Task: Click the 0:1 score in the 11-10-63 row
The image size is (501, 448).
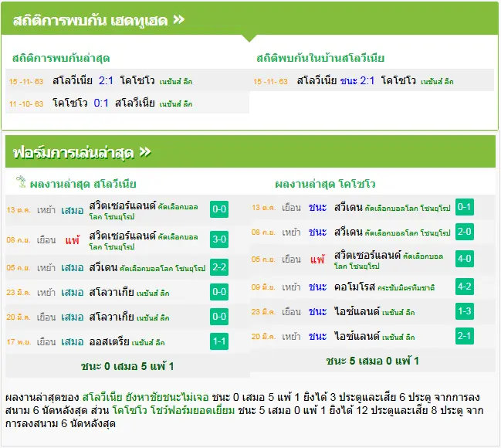Action: (101, 103)
